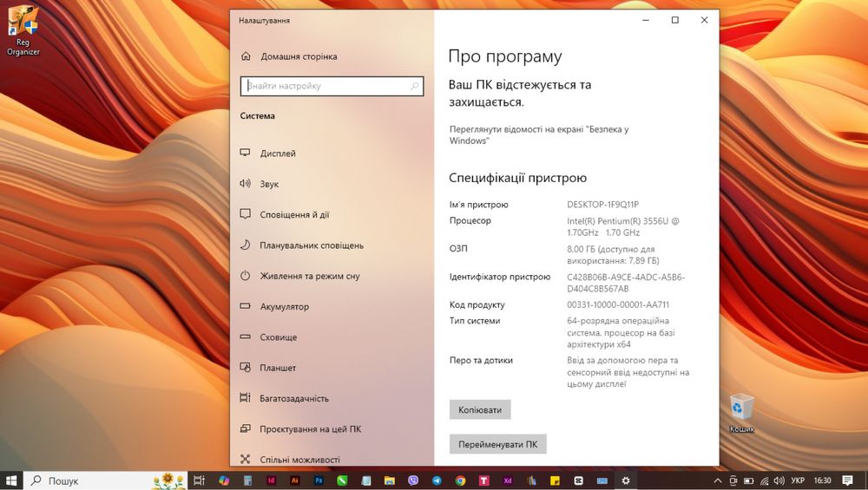Launch Adobe InDesign from the taskbar
The image size is (868, 490).
271,480
